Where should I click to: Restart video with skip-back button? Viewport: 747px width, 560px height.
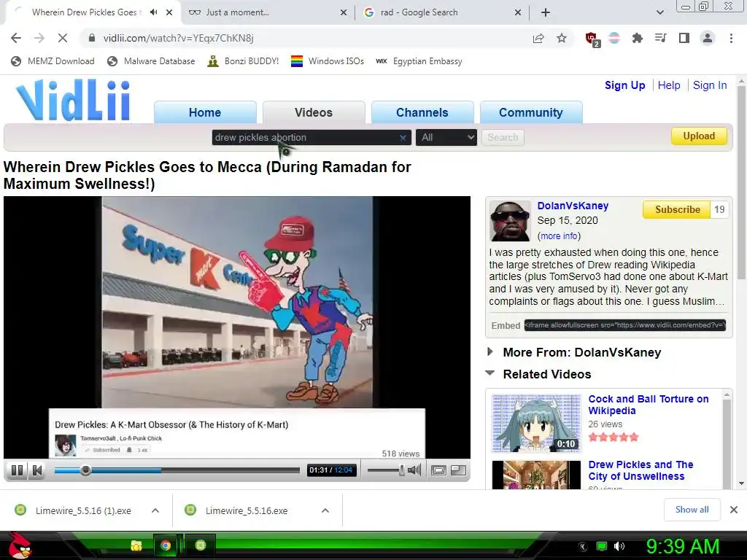click(x=37, y=470)
